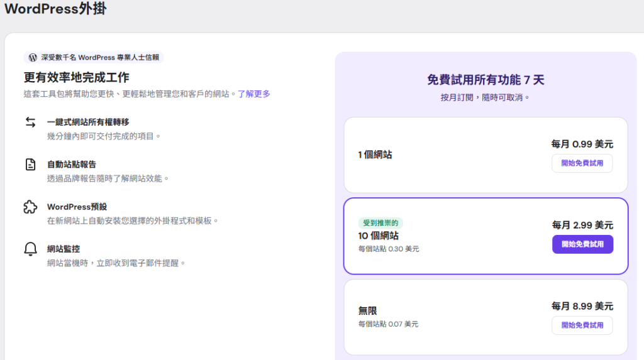
Task: Click the WordPress預設 heading
Action: [x=77, y=207]
